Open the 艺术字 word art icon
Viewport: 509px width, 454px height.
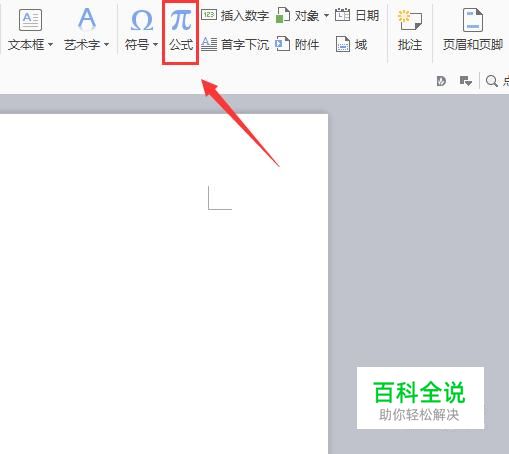tap(87, 19)
